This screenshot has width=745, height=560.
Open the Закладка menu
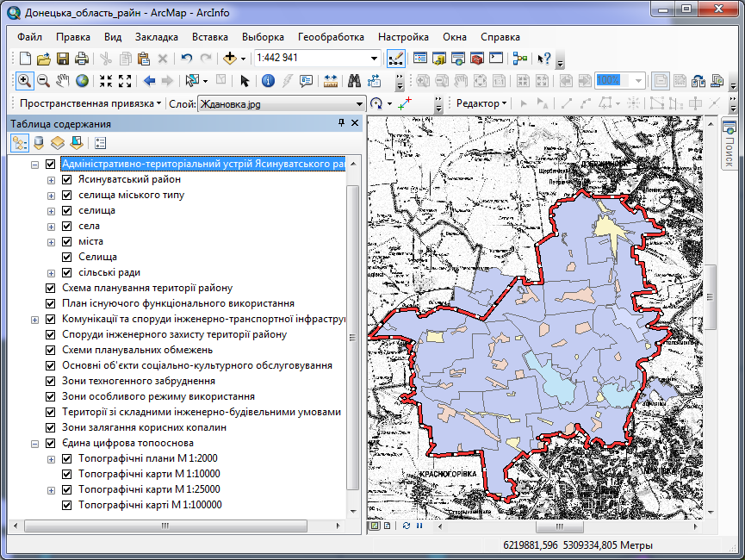pyautogui.click(x=157, y=38)
